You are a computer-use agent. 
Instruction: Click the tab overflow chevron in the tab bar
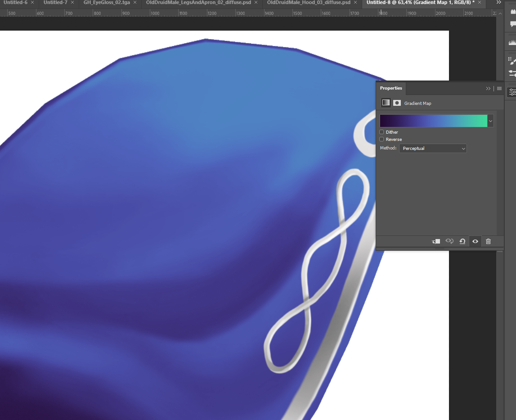pos(498,2)
